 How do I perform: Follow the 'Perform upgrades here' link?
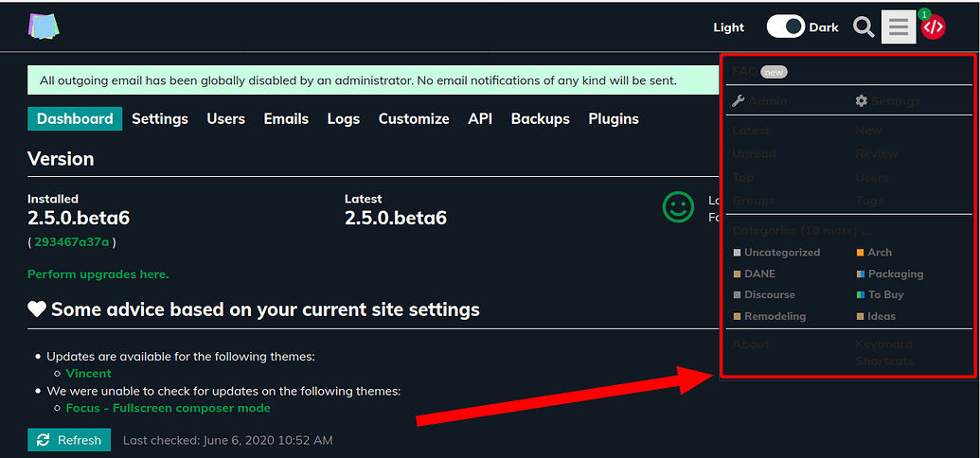(98, 274)
